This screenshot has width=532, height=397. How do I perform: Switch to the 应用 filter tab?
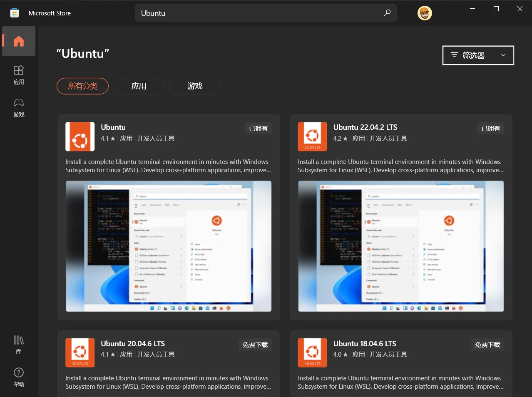pos(139,86)
